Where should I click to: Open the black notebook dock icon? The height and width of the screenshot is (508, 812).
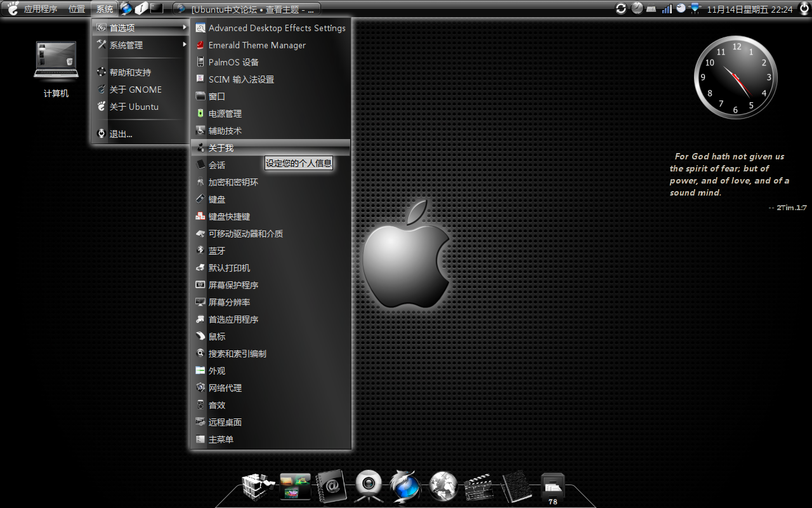point(516,486)
